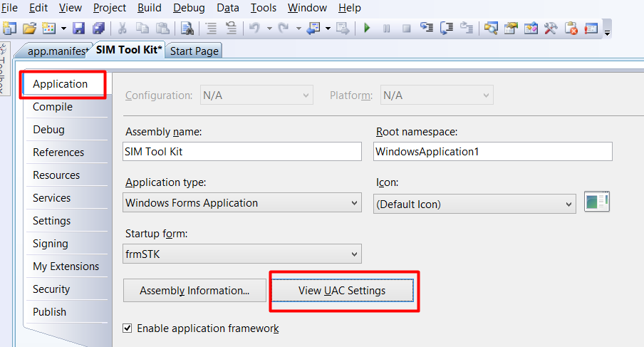Click the Assembly name text field
This screenshot has height=347, width=644.
(x=242, y=152)
